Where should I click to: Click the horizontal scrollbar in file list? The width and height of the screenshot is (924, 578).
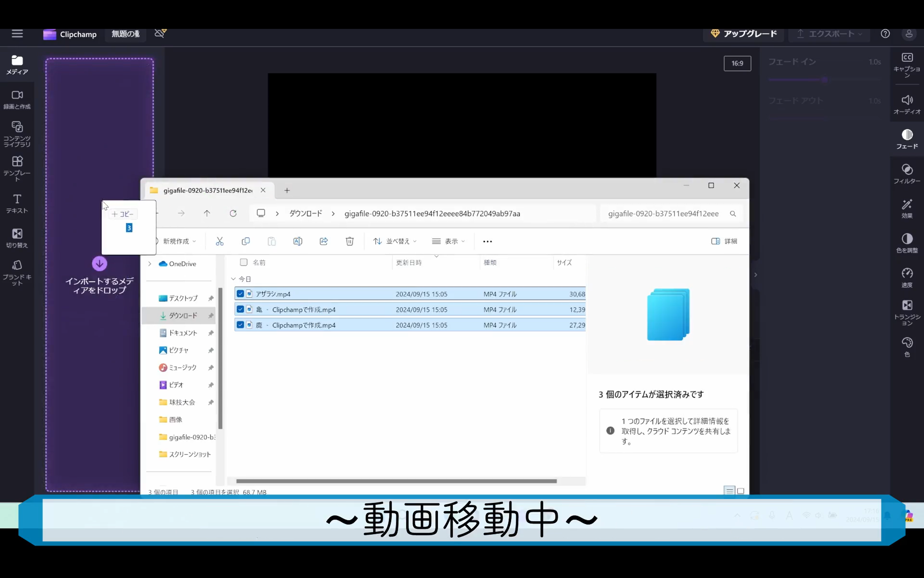tap(396, 481)
